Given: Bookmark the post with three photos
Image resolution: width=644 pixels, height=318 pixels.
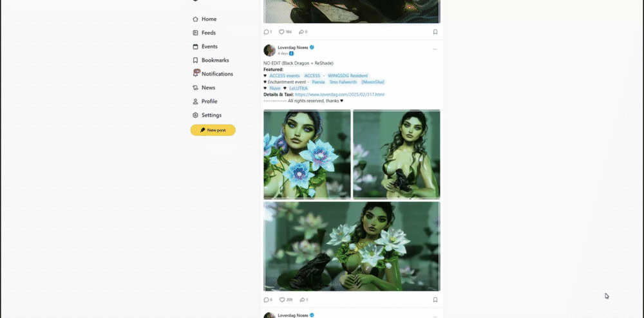Looking at the screenshot, I should click(435, 300).
